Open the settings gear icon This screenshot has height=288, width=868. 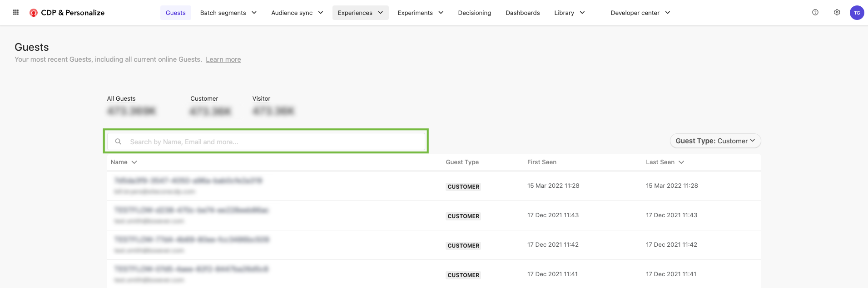[837, 13]
